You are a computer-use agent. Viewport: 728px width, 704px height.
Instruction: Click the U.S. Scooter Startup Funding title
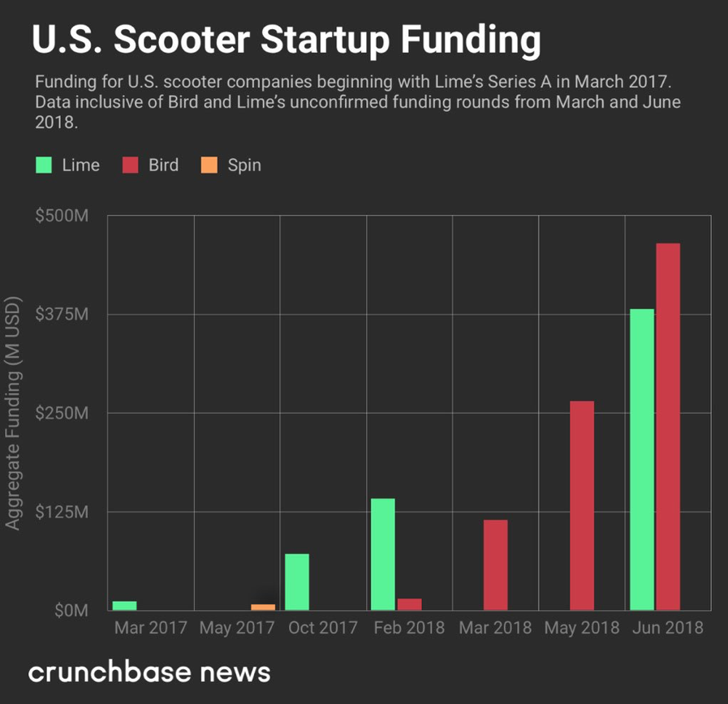coord(286,41)
